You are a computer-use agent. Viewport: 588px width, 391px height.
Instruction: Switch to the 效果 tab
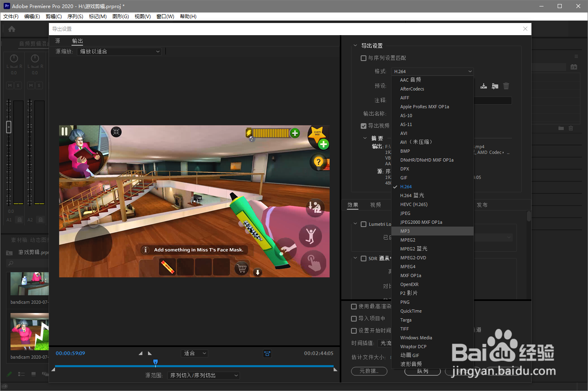[x=353, y=205]
